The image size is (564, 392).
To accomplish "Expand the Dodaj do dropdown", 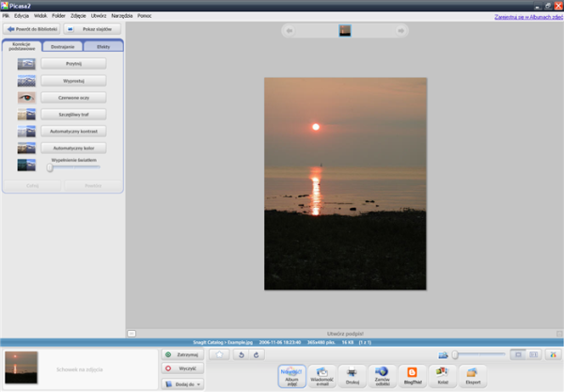I will click(x=182, y=384).
